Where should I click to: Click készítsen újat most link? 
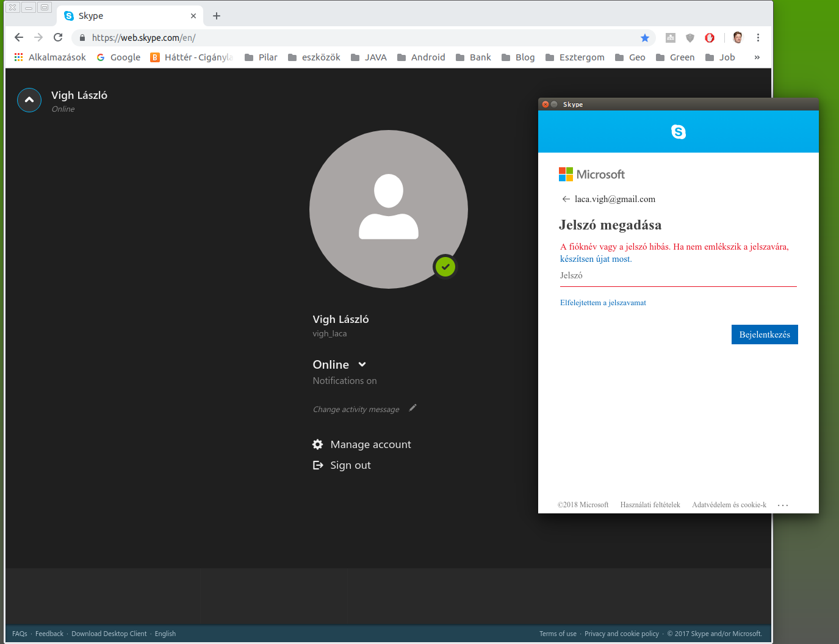pos(596,259)
